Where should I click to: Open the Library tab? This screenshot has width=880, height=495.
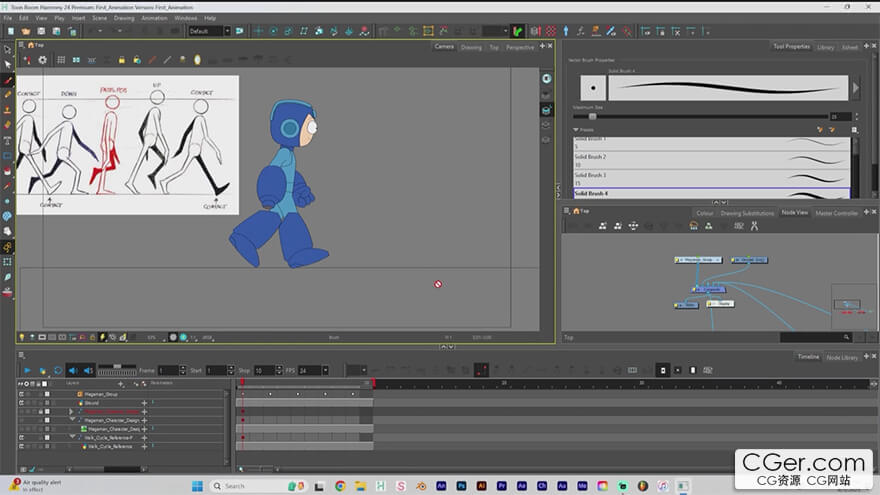(825, 47)
